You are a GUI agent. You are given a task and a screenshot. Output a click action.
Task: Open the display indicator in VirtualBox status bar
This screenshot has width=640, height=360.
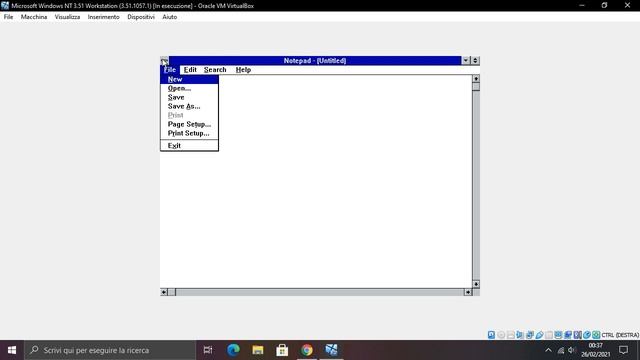point(558,335)
